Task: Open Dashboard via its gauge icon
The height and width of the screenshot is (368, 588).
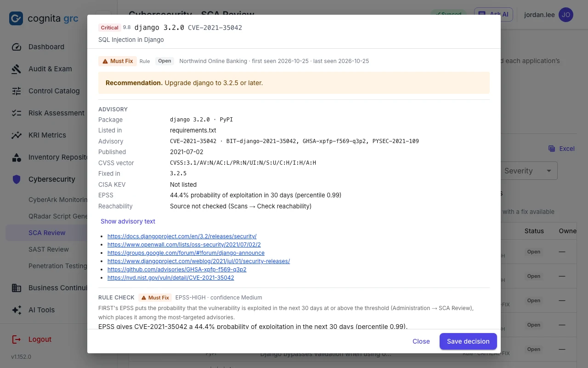Action: (x=17, y=47)
